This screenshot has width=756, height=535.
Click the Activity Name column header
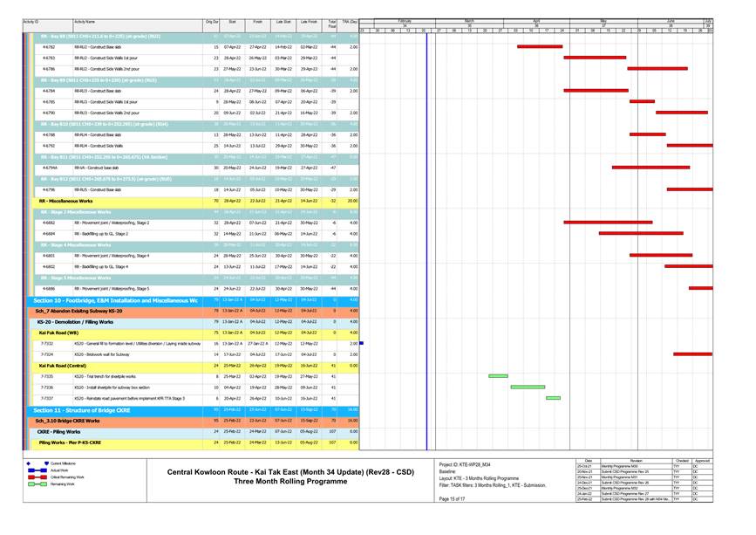[x=85, y=21]
